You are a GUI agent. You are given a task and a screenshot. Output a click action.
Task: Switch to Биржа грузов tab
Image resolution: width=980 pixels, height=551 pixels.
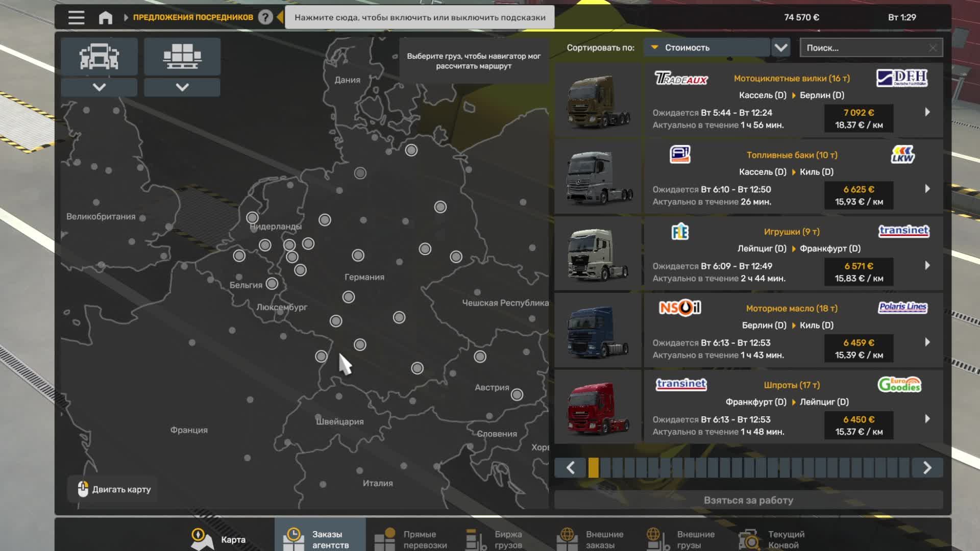click(x=495, y=539)
